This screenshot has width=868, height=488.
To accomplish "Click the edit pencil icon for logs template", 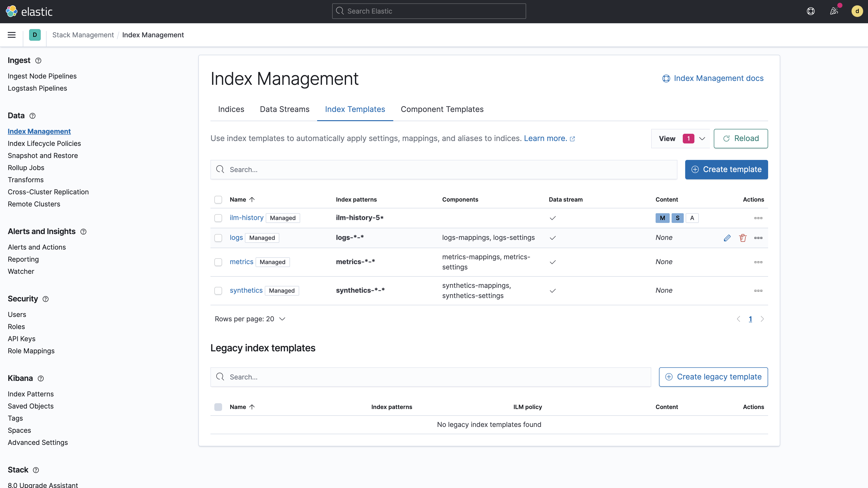I will click(727, 238).
